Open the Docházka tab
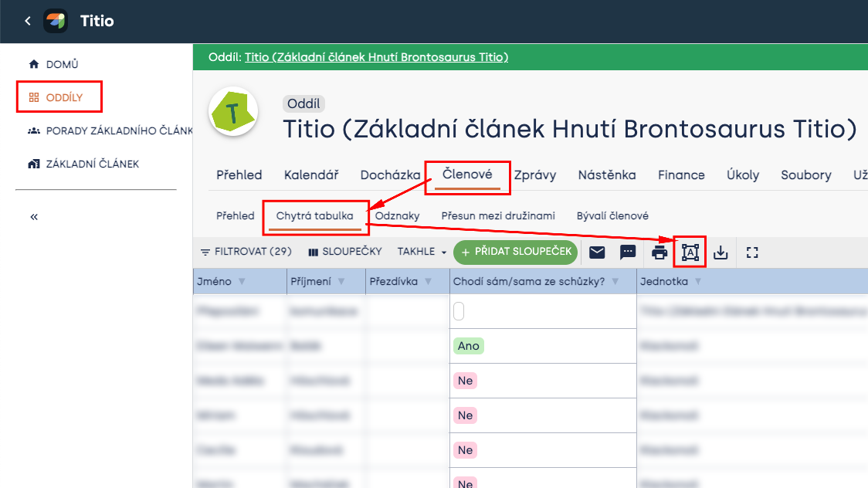Screen dimensions: 868x488 coord(390,175)
